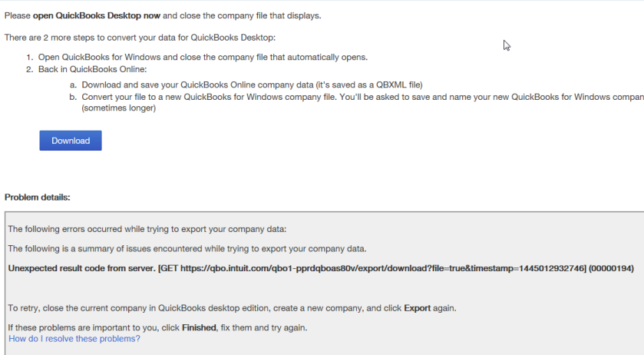The width and height of the screenshot is (644, 355).
Task: Click the bold word 'Export' in the retry instructions
Action: pos(418,308)
